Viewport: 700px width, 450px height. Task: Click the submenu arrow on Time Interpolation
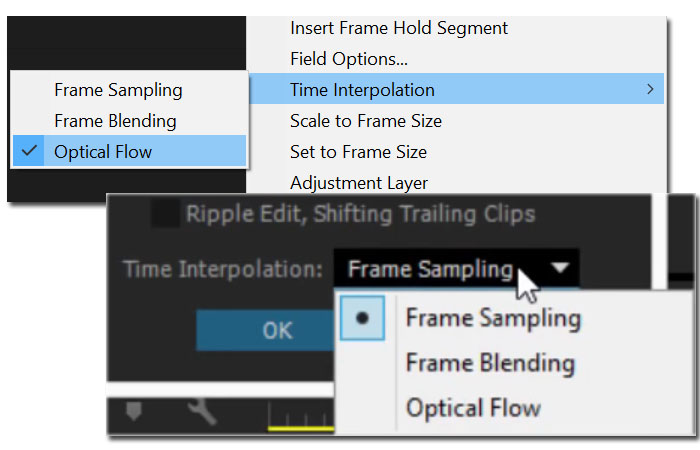650,90
